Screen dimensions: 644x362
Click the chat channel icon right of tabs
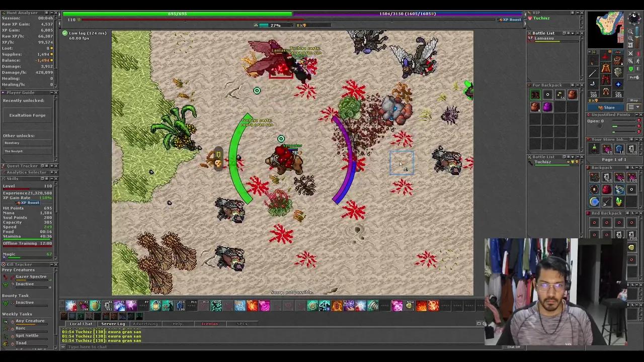click(x=478, y=323)
